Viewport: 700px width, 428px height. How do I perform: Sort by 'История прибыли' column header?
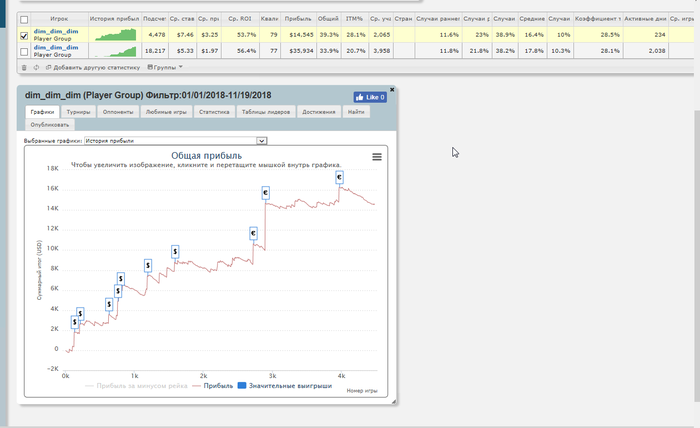[x=114, y=19]
